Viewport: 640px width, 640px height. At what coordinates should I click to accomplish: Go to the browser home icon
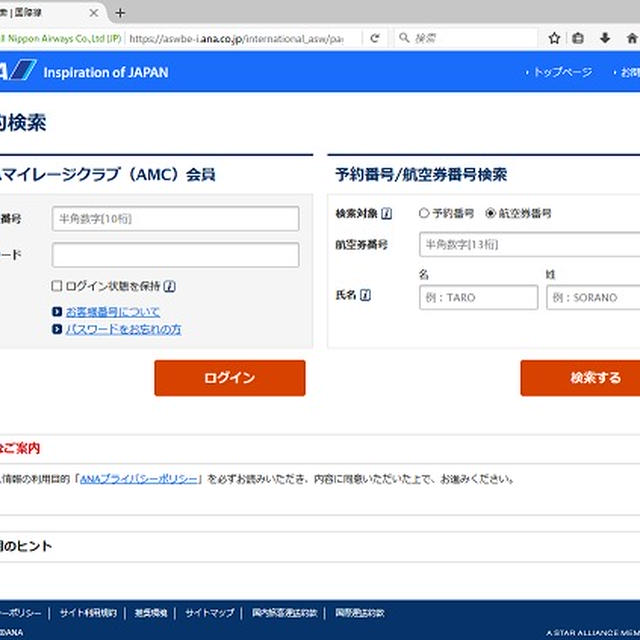click(x=631, y=38)
